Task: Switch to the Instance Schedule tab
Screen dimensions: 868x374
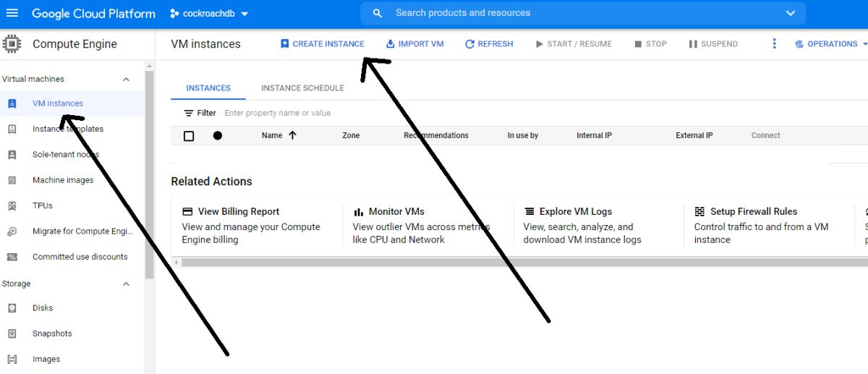Action: tap(302, 88)
